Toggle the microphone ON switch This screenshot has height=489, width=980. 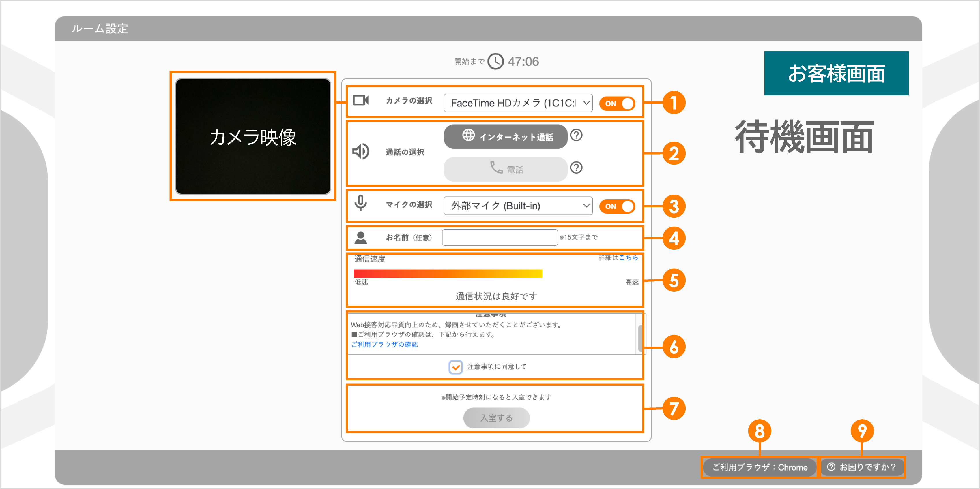(x=617, y=206)
